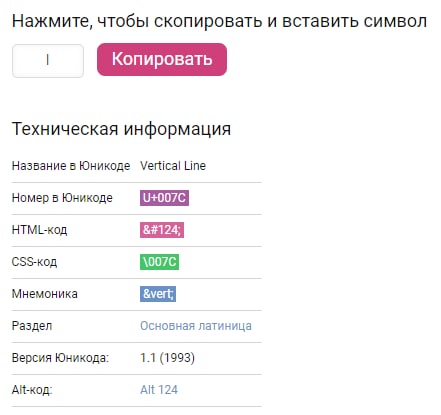Click the Alt-код row label
The height and width of the screenshot is (415, 441).
(32, 390)
